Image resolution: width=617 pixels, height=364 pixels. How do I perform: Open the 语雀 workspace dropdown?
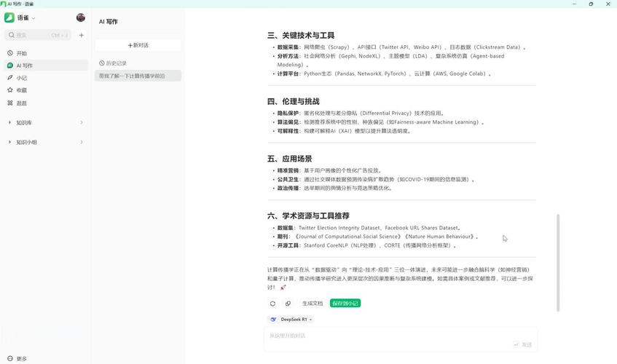26,17
